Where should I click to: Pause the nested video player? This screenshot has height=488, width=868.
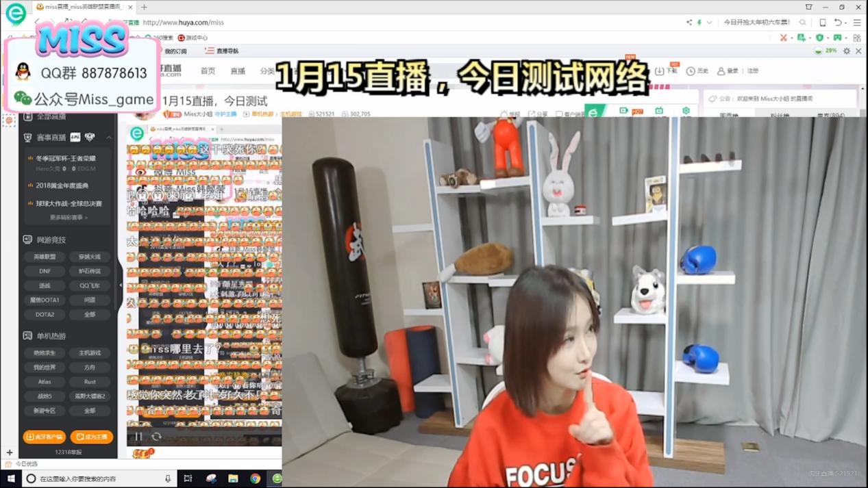138,436
